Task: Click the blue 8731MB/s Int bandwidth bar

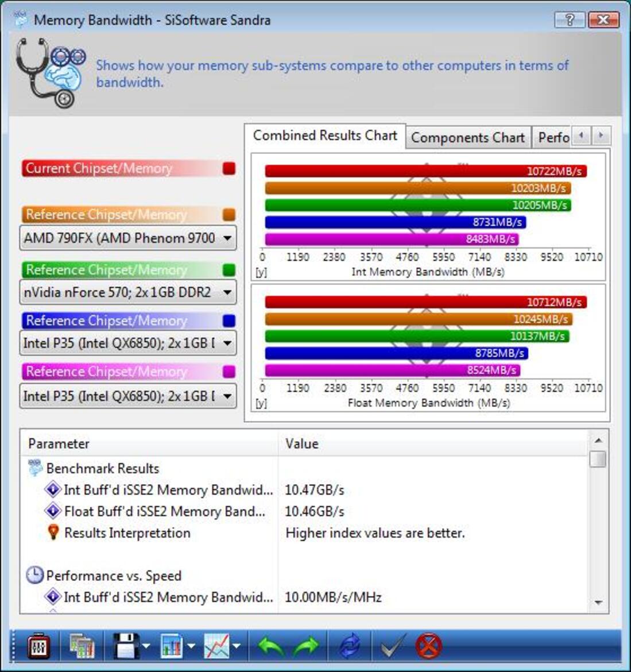Action: click(396, 222)
